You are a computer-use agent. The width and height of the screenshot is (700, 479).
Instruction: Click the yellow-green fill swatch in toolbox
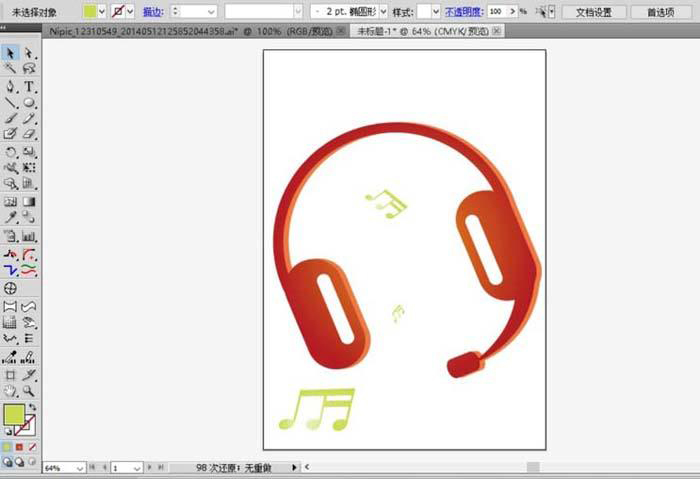pyautogui.click(x=13, y=414)
